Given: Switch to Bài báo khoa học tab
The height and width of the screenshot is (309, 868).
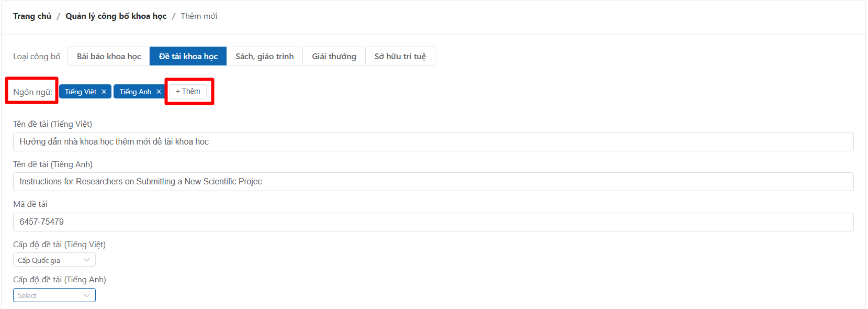Looking at the screenshot, I should pos(109,56).
